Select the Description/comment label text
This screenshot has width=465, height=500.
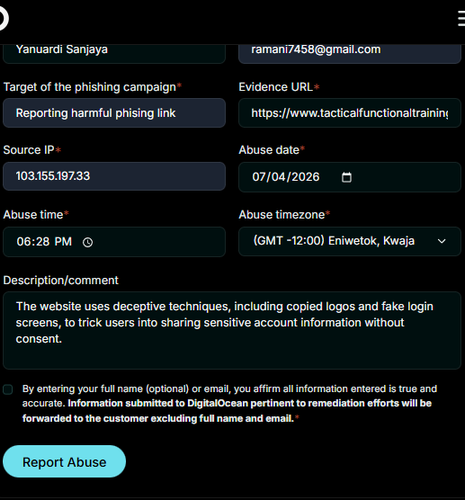click(61, 280)
